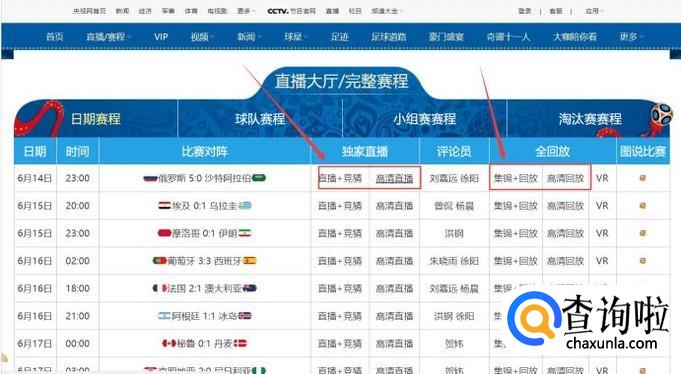Click 高清回放 for Morocco vs Iran

click(565, 233)
